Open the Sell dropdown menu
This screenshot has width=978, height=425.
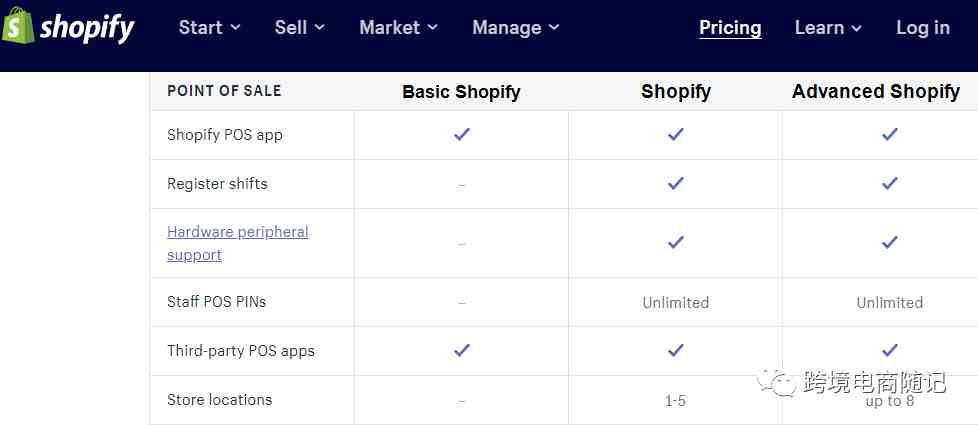coord(299,27)
